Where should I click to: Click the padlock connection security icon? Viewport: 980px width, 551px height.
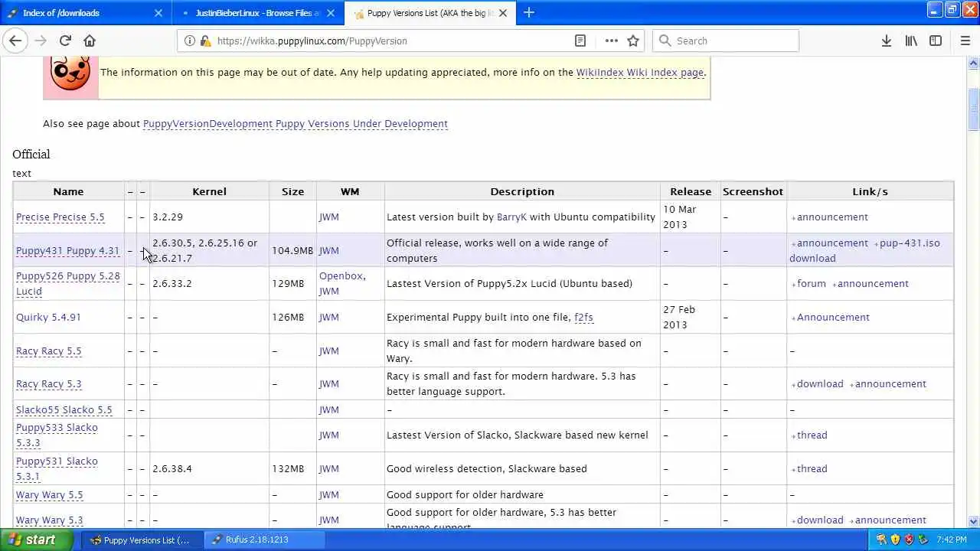(205, 41)
